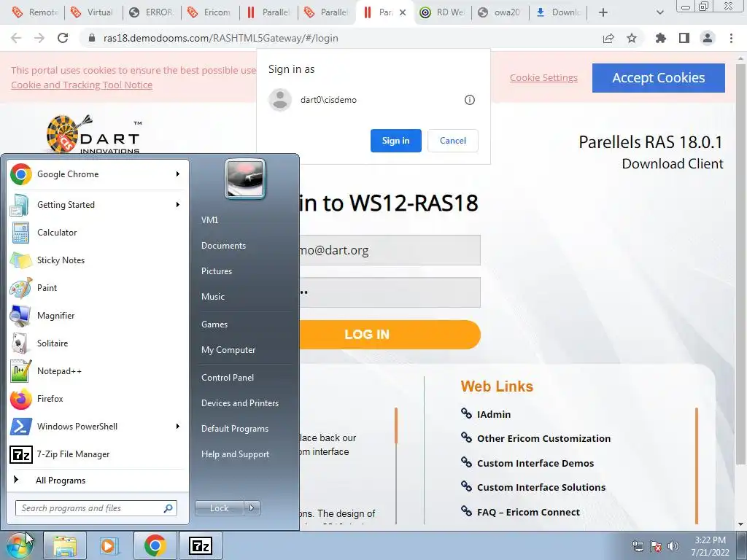The image size is (747, 560).
Task: Open Magnifier from the Start menu
Action: [x=98, y=315]
